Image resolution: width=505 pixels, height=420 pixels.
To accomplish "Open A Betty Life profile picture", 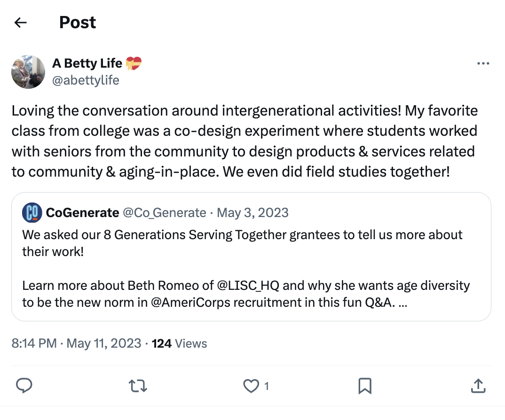I will pyautogui.click(x=28, y=72).
